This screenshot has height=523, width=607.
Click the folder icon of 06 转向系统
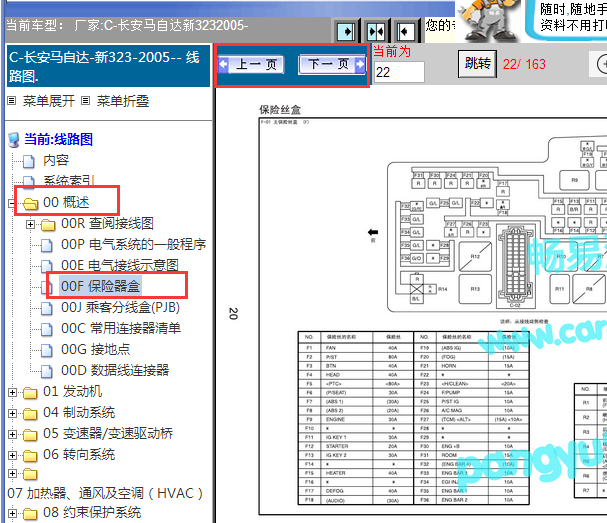(x=30, y=456)
